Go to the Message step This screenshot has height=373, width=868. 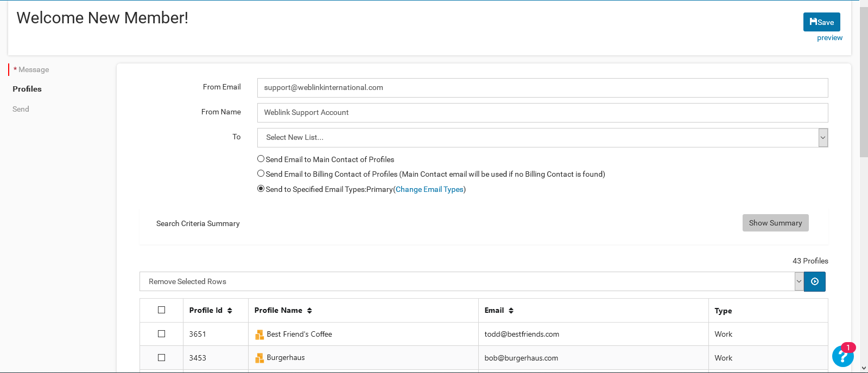pos(34,69)
